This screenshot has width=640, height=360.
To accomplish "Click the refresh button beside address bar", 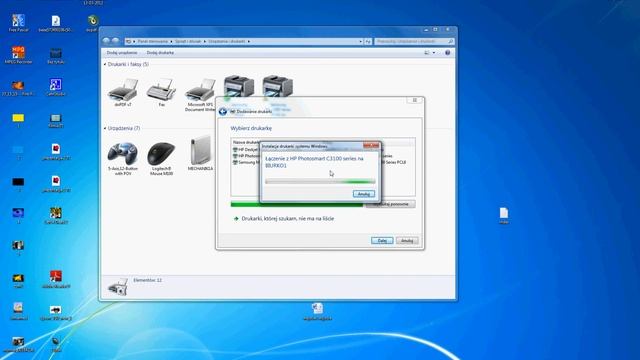I will 368,41.
